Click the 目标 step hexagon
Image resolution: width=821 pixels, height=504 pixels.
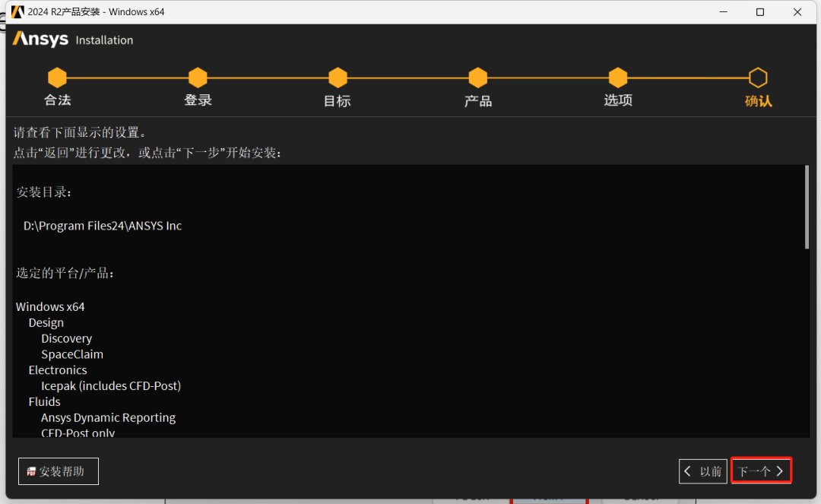338,78
